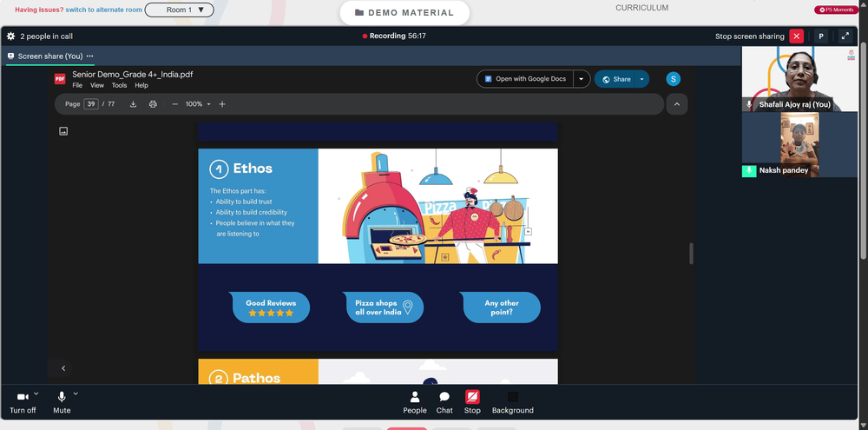Expand camera options chevron next to Turn off

36,393
